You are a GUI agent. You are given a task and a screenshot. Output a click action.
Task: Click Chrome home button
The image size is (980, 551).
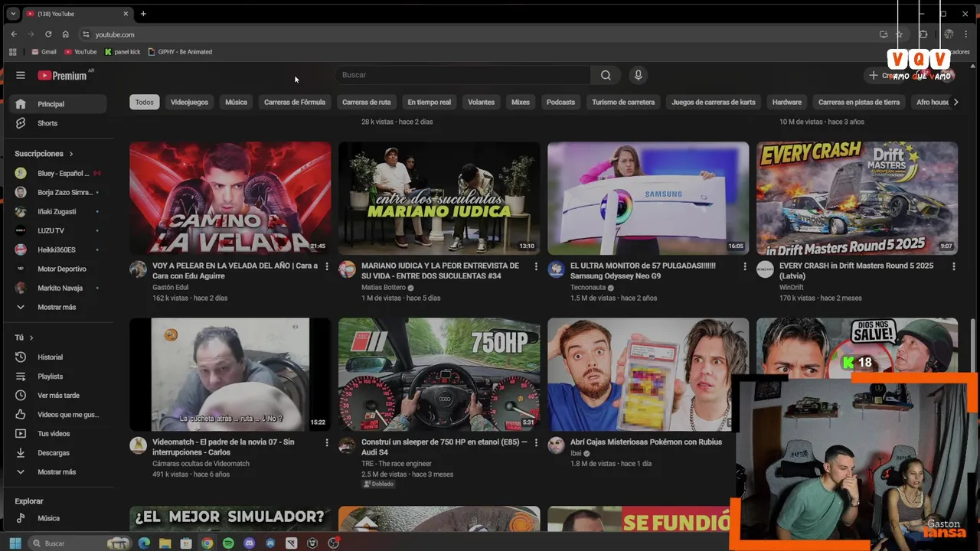(x=66, y=34)
